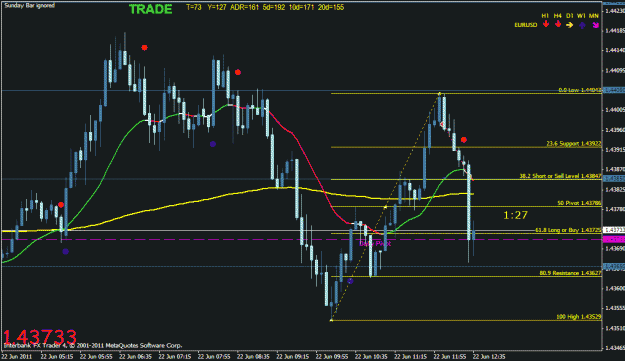
Task: Click the white current price tag on the price axis
Action: pyautogui.click(x=614, y=230)
